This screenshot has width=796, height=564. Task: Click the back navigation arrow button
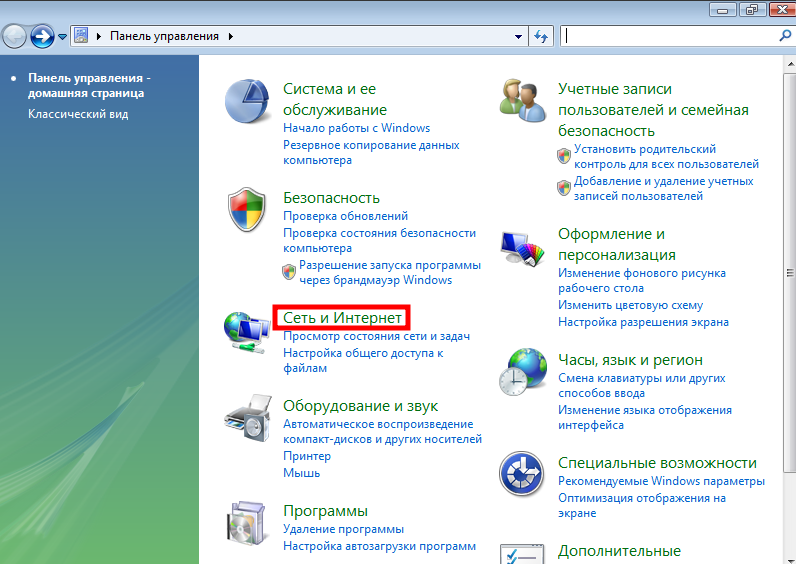click(x=14, y=37)
